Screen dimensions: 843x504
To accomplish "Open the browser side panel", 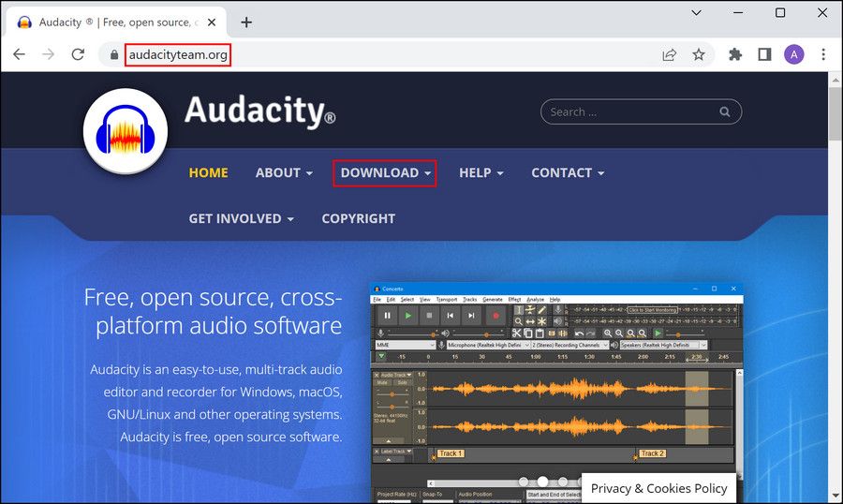I will click(x=764, y=54).
